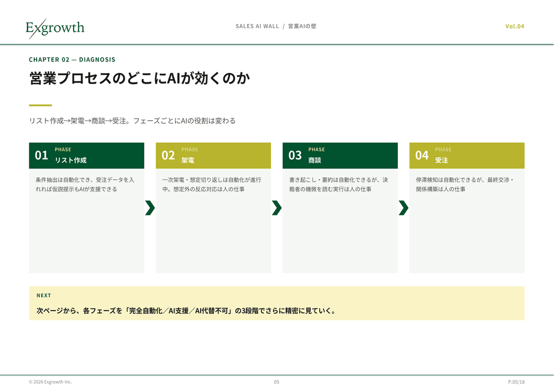Select the phase 01 'リスト作成' header
Viewport: 554px width, 392px height.
(x=86, y=156)
